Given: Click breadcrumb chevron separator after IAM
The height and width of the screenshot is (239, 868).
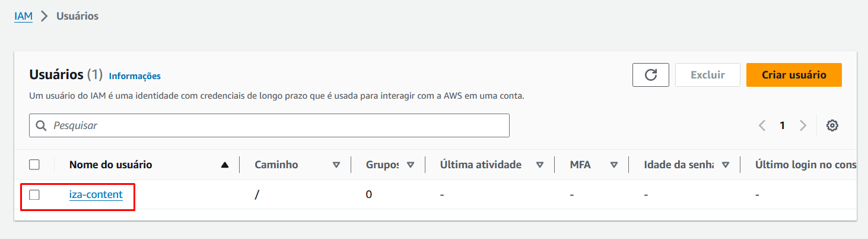Looking at the screenshot, I should point(44,17).
